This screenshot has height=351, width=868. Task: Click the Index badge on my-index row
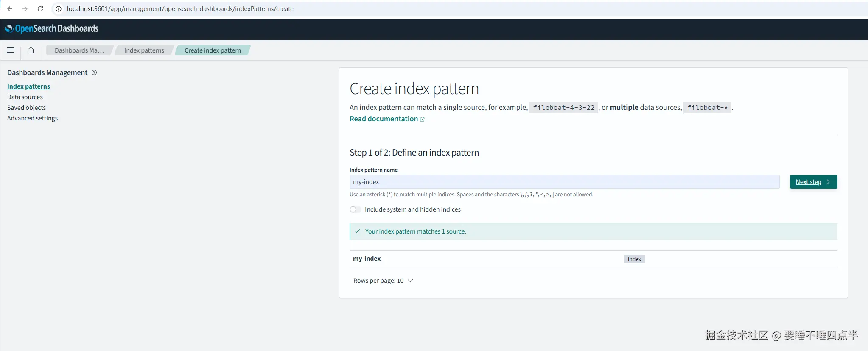tap(634, 259)
